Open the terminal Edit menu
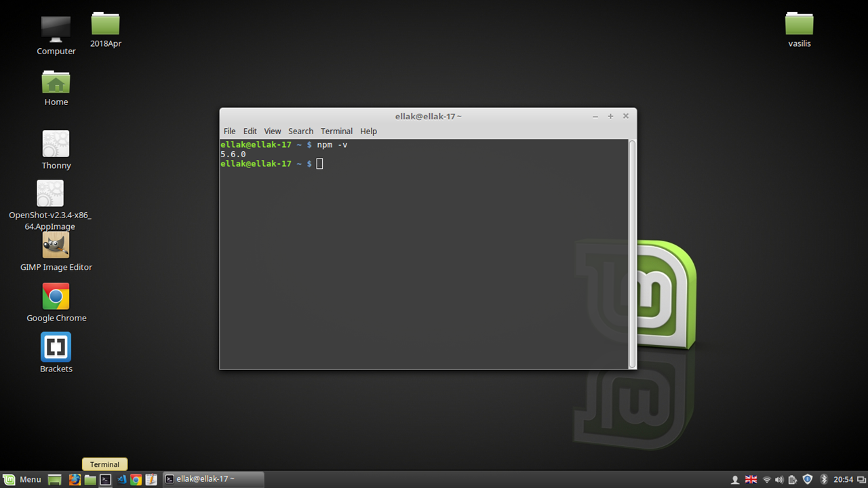Image resolution: width=868 pixels, height=488 pixels. [x=250, y=131]
